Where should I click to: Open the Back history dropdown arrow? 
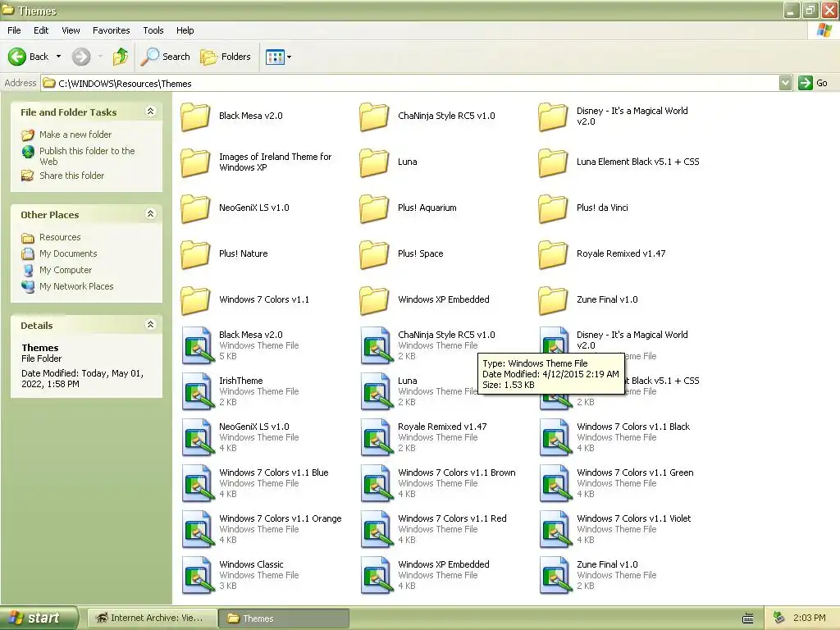(58, 57)
